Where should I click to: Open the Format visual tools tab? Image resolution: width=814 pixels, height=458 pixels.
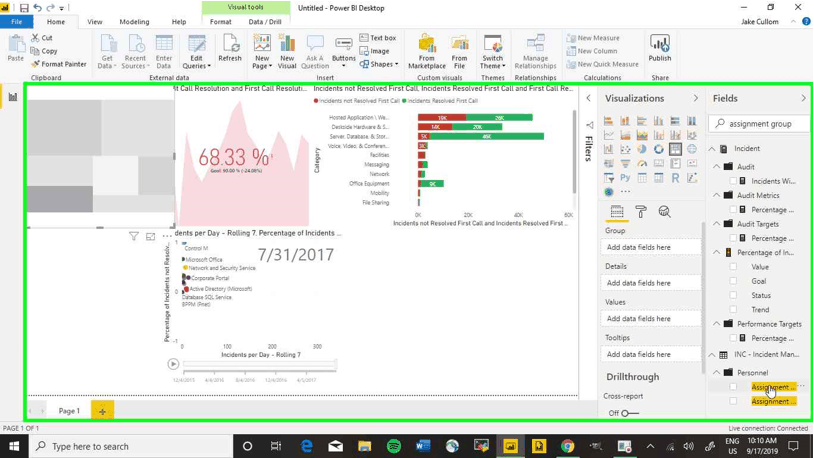[x=221, y=22]
